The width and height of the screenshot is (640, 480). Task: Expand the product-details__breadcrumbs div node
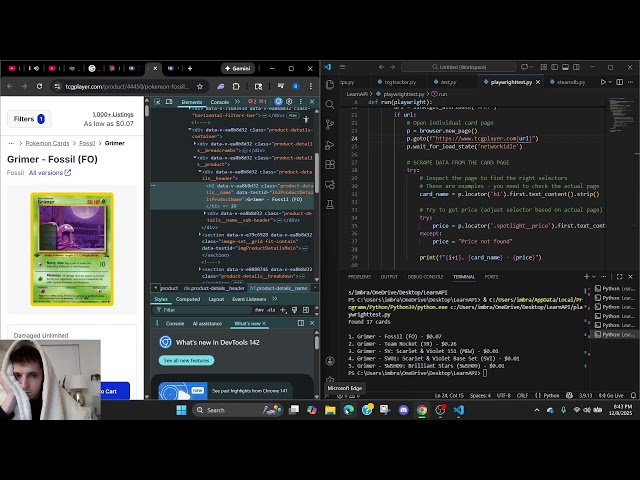click(x=195, y=144)
